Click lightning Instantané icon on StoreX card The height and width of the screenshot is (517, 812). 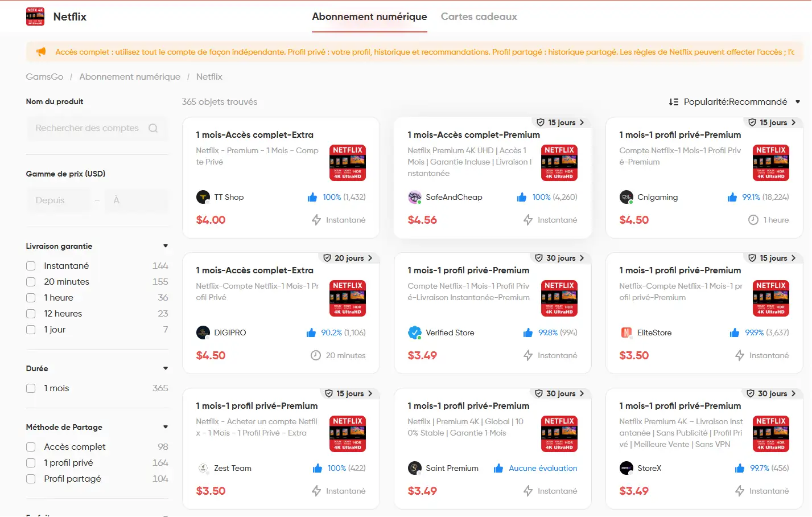coord(740,491)
